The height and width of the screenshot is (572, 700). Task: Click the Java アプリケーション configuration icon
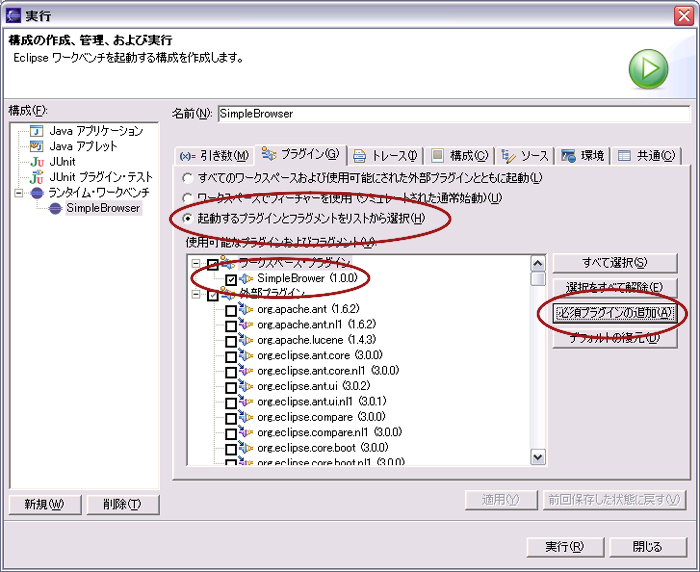[x=36, y=131]
